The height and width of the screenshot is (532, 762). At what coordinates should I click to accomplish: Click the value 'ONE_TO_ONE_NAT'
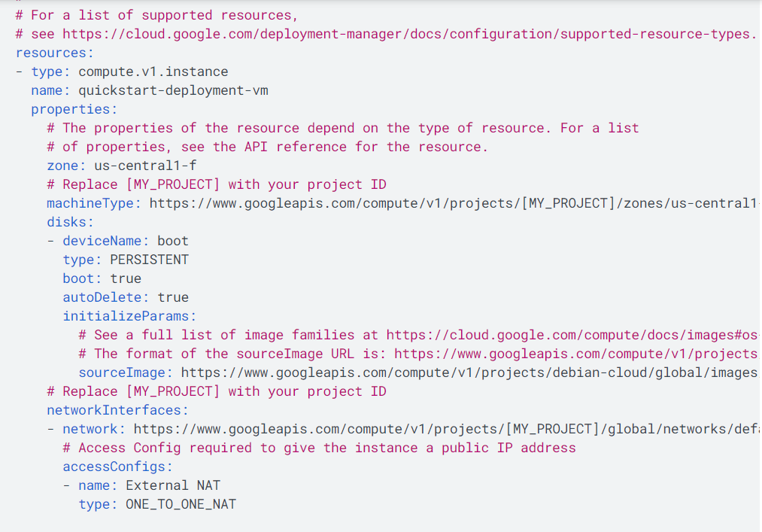pyautogui.click(x=181, y=504)
